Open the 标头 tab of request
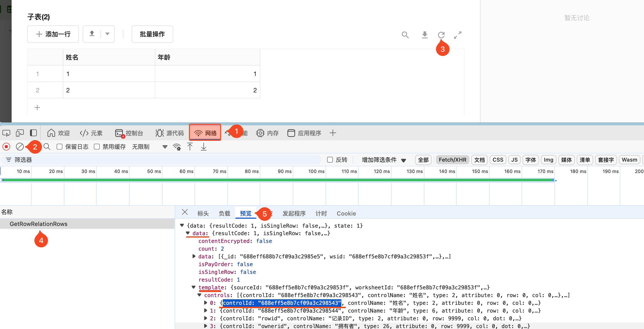644x329 pixels. click(203, 213)
